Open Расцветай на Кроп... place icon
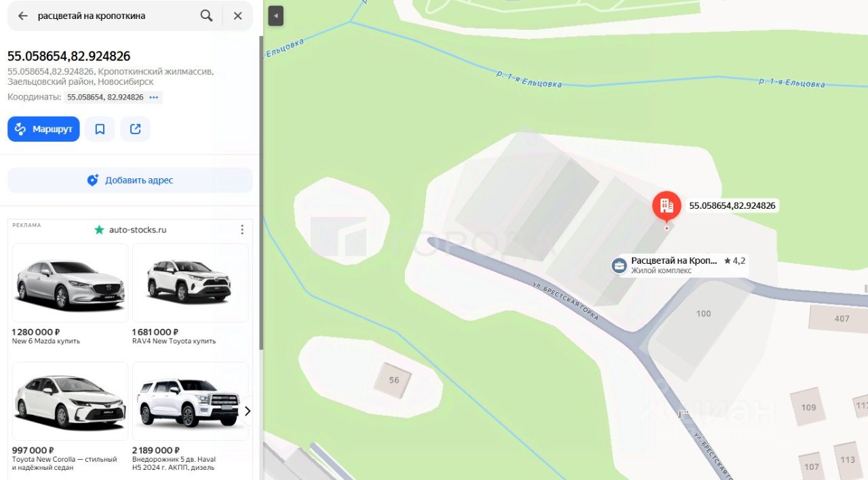This screenshot has height=480, width=868. [x=619, y=265]
